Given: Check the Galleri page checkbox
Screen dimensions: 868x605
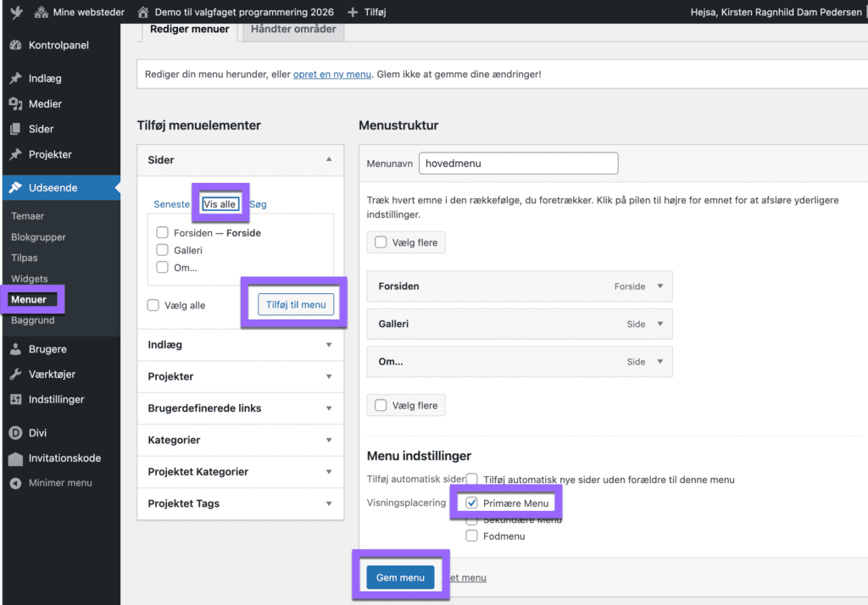Looking at the screenshot, I should [x=162, y=250].
